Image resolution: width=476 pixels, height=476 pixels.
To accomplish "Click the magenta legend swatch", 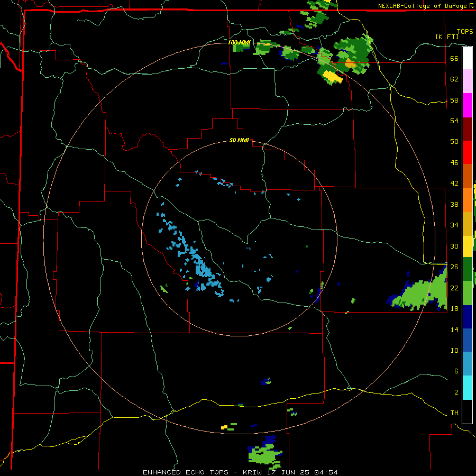I will tap(467, 105).
